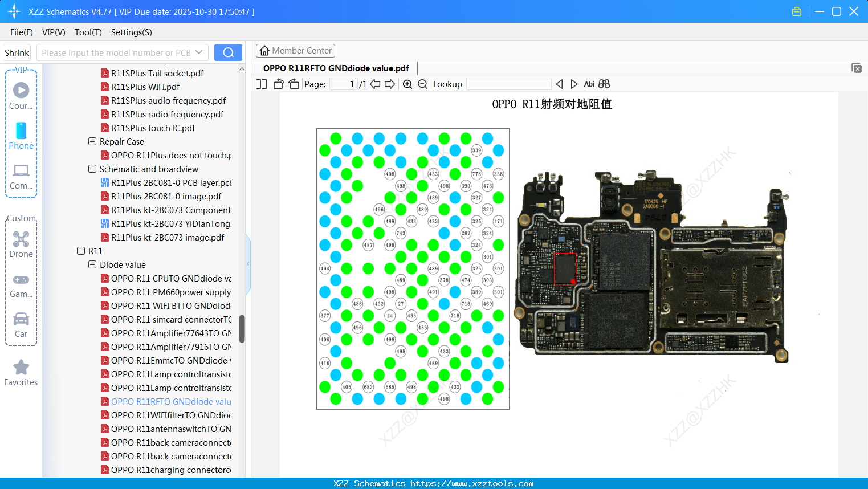Go to the previous page arrow

coord(375,84)
